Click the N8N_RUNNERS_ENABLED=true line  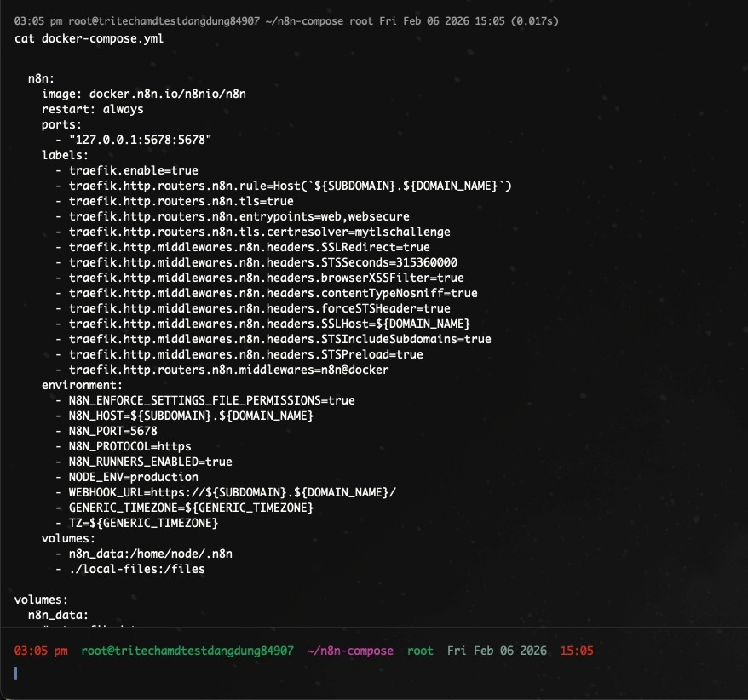[150, 462]
